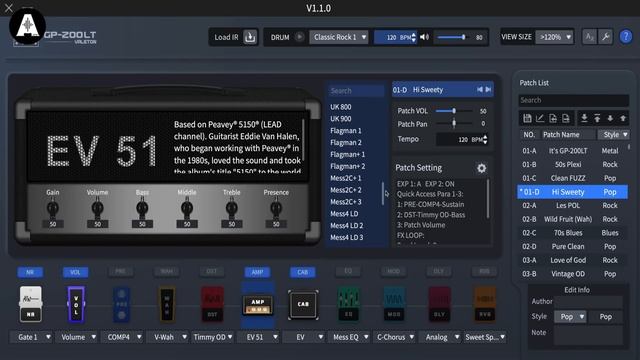This screenshot has width=640, height=360.
Task: Adjust the Patch VOL slider
Action: (x=454, y=111)
